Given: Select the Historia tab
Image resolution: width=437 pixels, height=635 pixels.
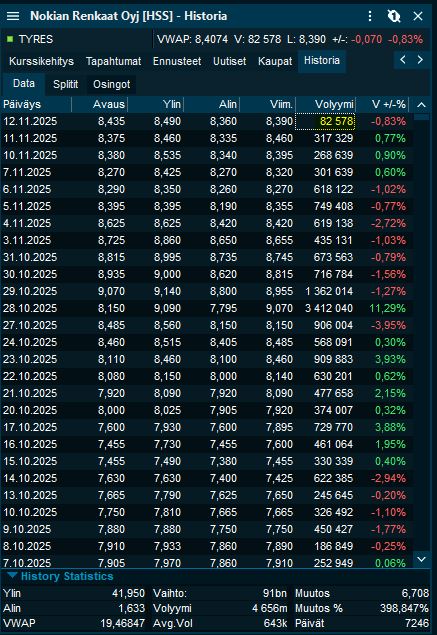Looking at the screenshot, I should coord(322,61).
